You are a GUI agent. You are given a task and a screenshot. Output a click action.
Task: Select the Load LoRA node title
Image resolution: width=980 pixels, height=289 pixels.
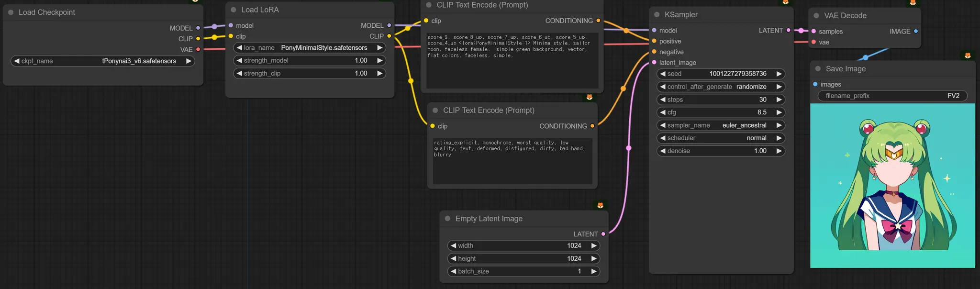click(260, 10)
